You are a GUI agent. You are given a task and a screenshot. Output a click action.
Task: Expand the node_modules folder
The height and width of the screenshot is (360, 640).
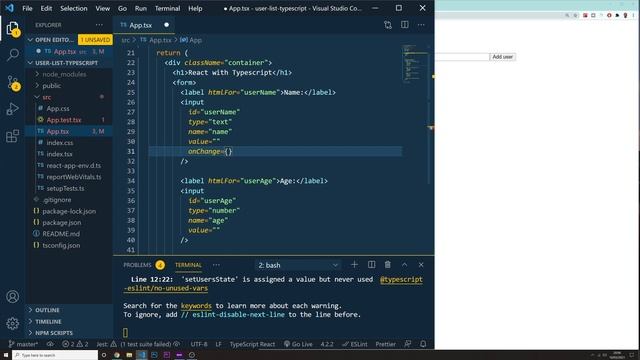click(64, 74)
